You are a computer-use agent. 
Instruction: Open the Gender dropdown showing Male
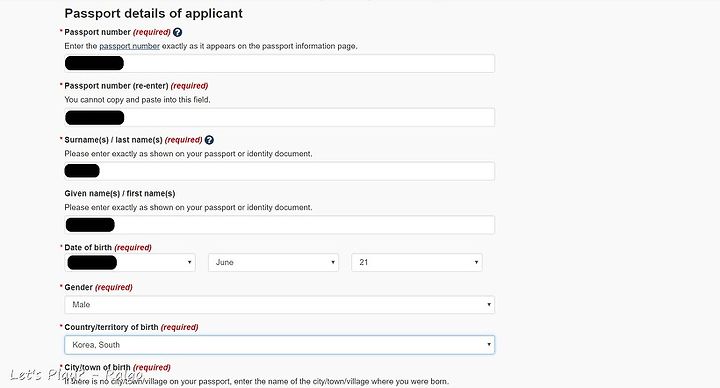tap(280, 305)
